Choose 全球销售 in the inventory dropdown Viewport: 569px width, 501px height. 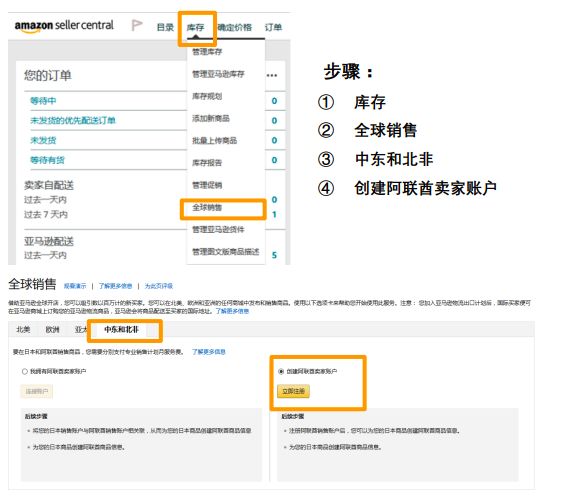(x=207, y=207)
